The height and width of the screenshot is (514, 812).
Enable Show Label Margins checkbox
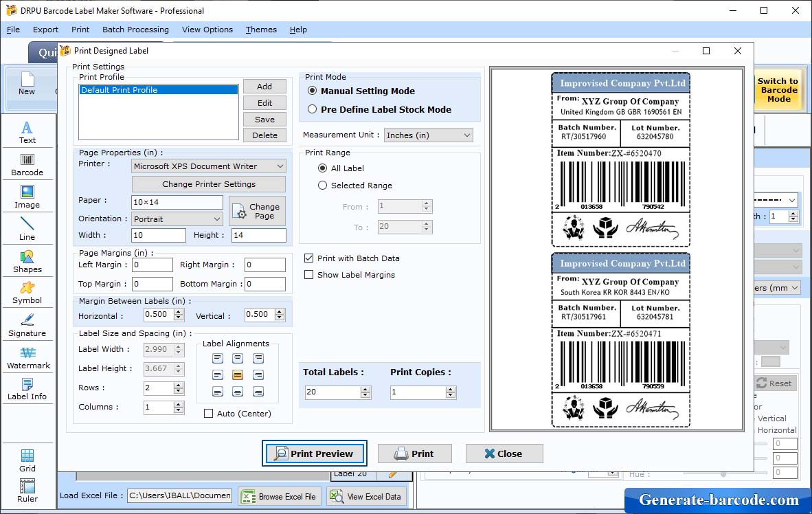click(x=308, y=275)
